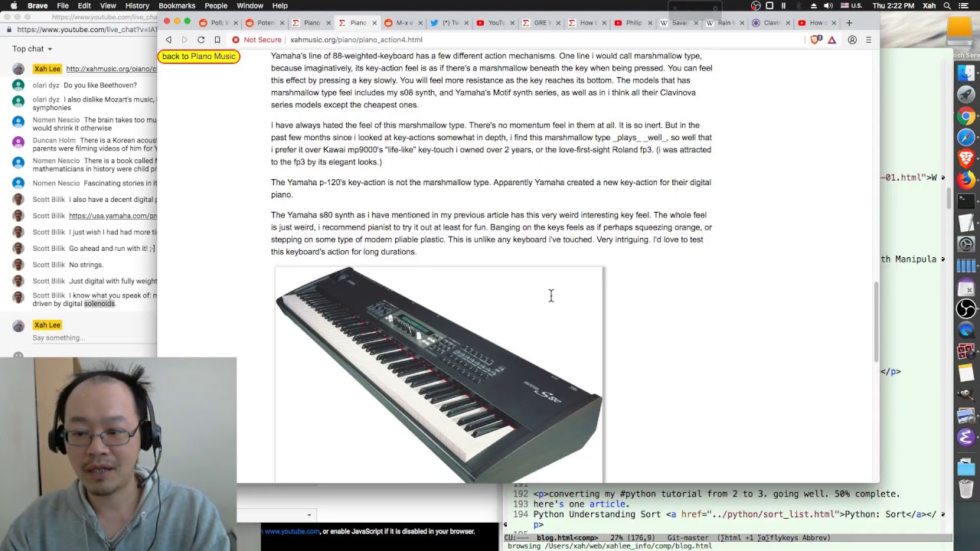The image size is (980, 551).
Task: Click the Emacs editor vertical scrollbar
Action: point(949,199)
